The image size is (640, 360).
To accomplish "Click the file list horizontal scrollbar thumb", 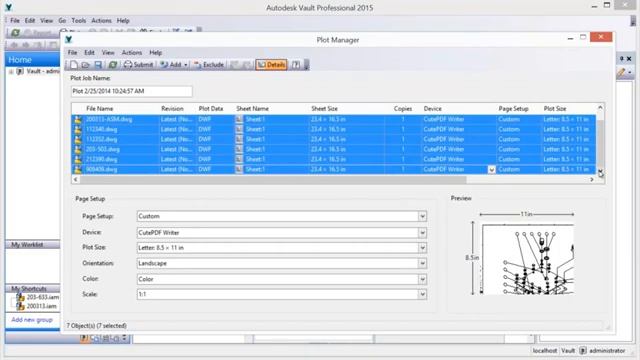I will (x=272, y=179).
